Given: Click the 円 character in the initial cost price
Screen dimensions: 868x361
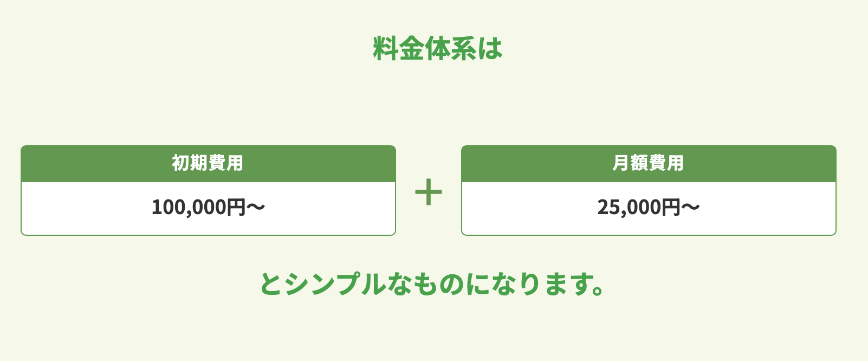Looking at the screenshot, I should click(236, 207).
